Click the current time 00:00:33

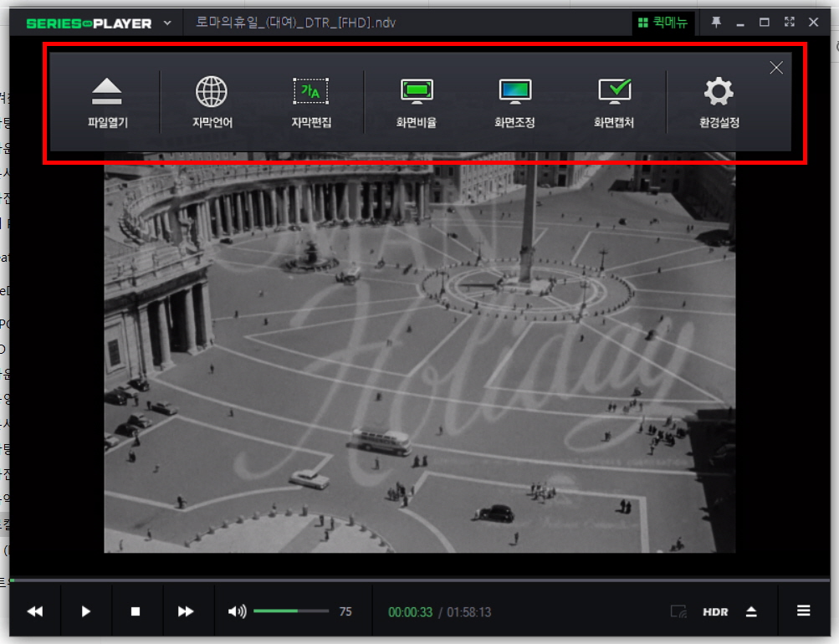coord(411,612)
